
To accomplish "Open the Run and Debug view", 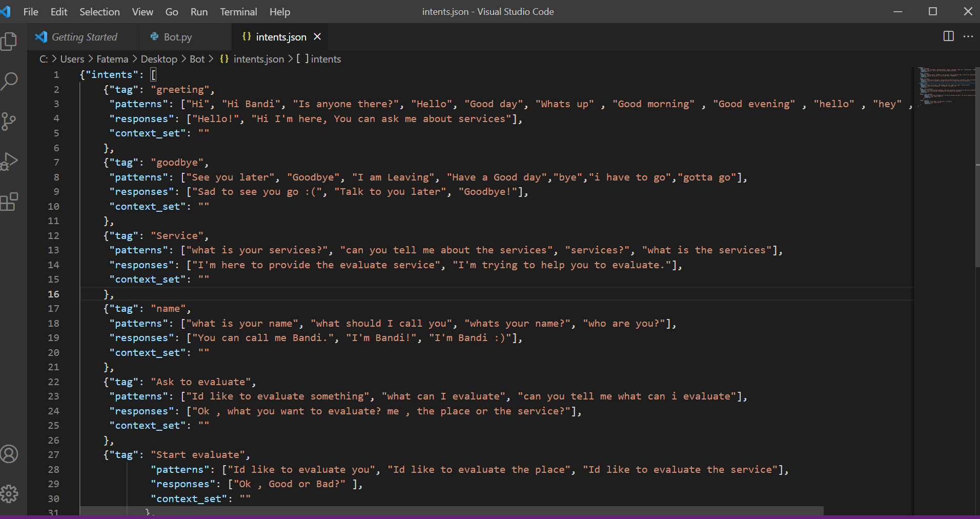I will 9,162.
